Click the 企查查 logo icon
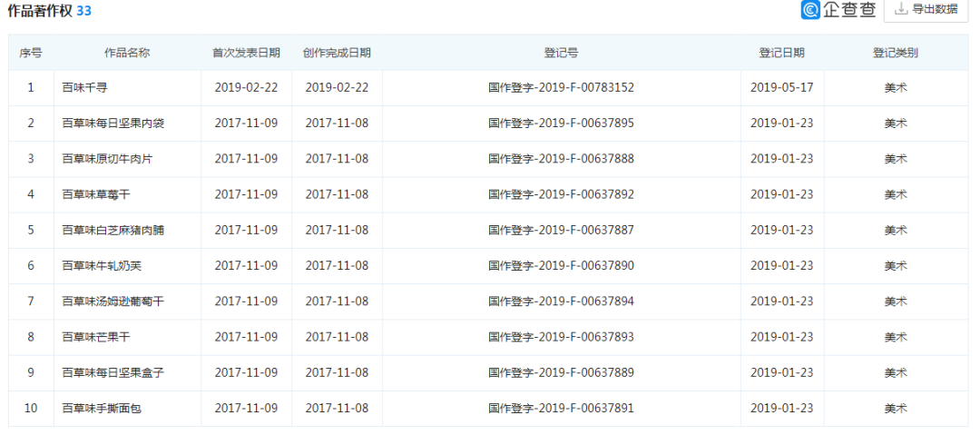This screenshot has height=435, width=980. click(810, 10)
